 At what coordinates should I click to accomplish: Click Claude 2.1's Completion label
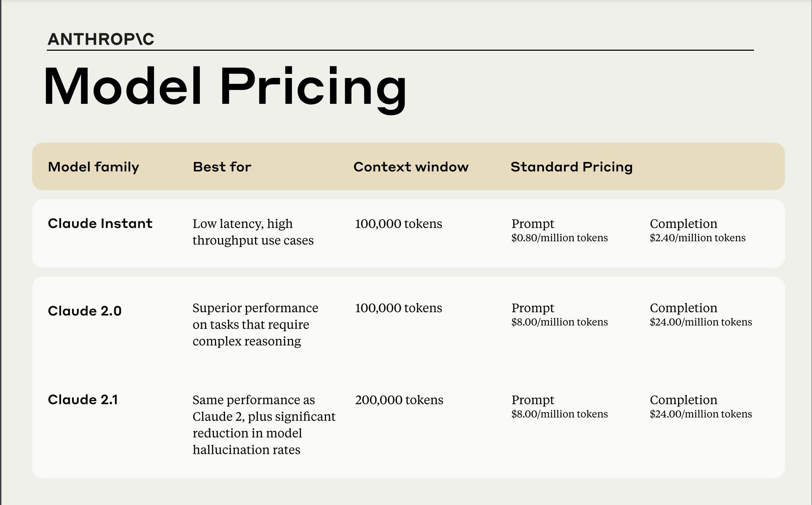(x=683, y=400)
